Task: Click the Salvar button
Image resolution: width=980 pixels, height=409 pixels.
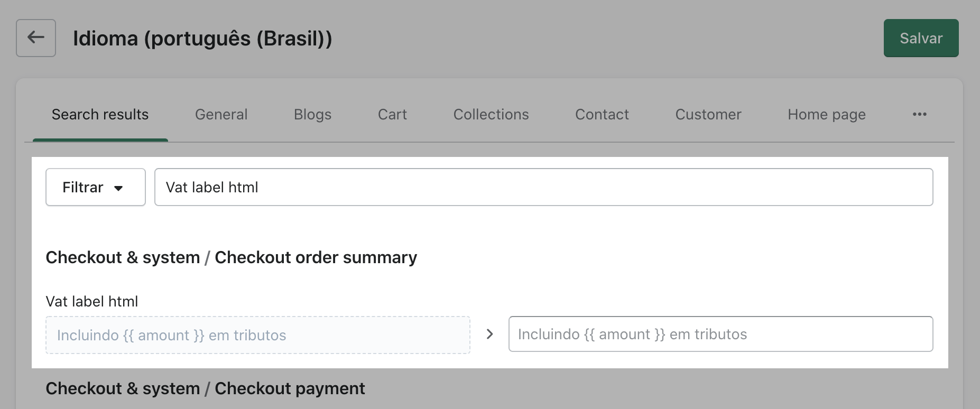Action: click(921, 38)
